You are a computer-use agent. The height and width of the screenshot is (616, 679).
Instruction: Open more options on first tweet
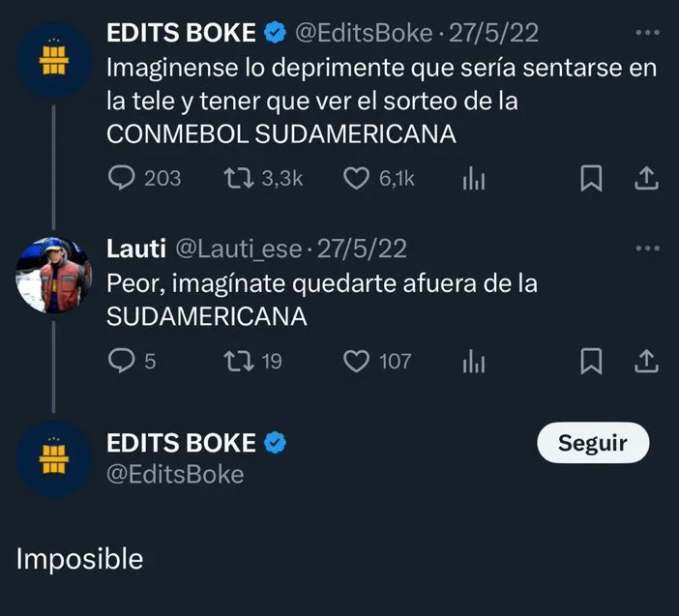pos(646,32)
